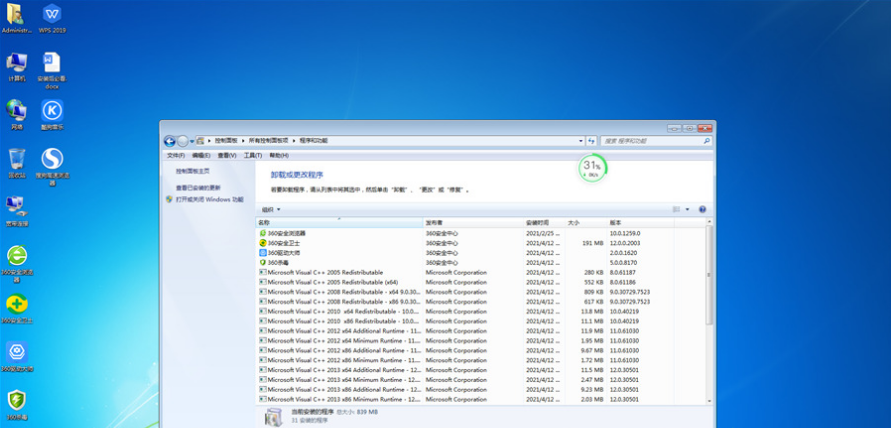This screenshot has width=891, height=428.
Task: Click the help question mark icon
Action: [702, 209]
